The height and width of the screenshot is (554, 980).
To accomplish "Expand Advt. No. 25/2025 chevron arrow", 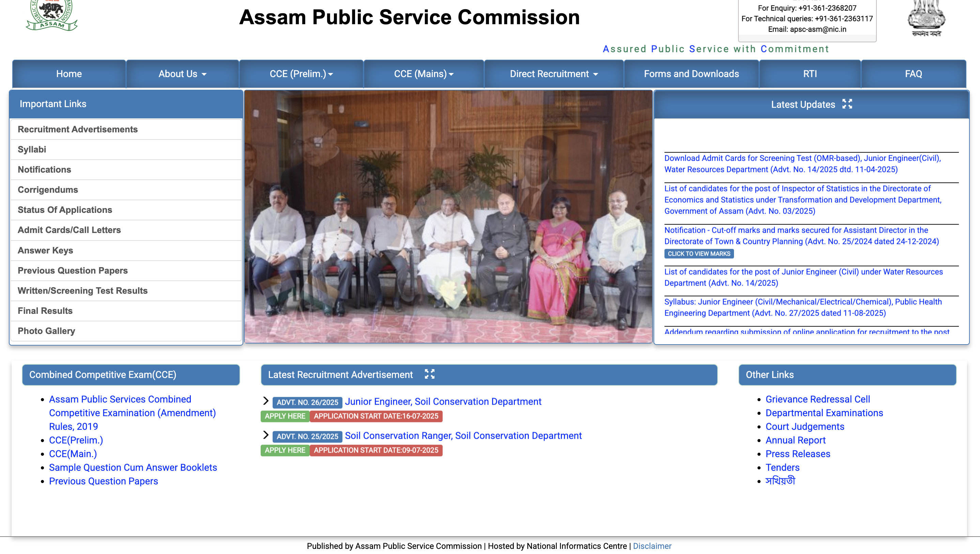I will point(265,435).
